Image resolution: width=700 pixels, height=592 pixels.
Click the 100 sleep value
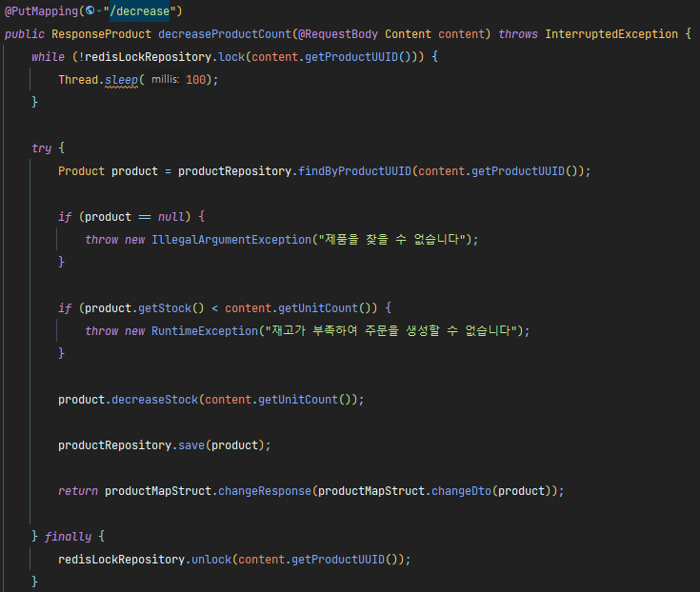tap(195, 80)
